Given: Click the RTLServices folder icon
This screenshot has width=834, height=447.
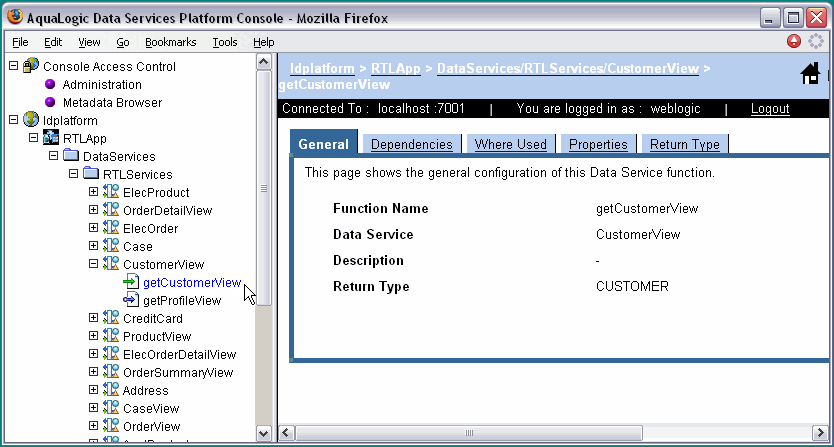Looking at the screenshot, I should coord(91,174).
